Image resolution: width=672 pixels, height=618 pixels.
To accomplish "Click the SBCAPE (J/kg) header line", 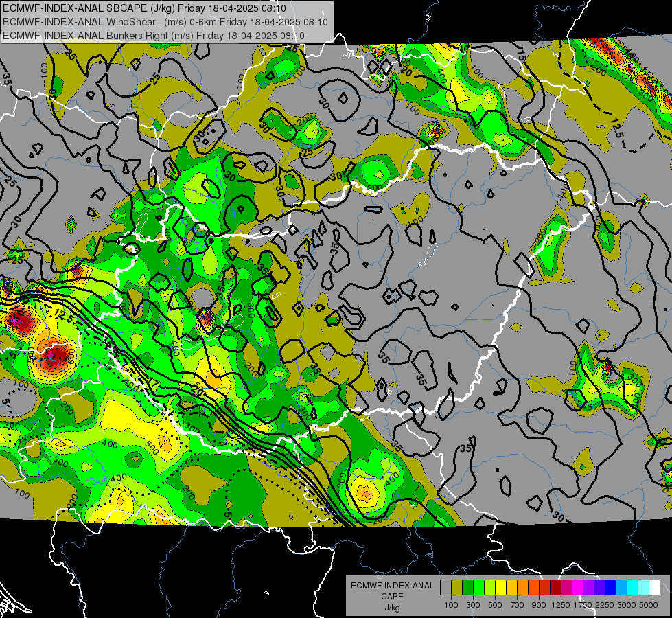I will [x=144, y=8].
